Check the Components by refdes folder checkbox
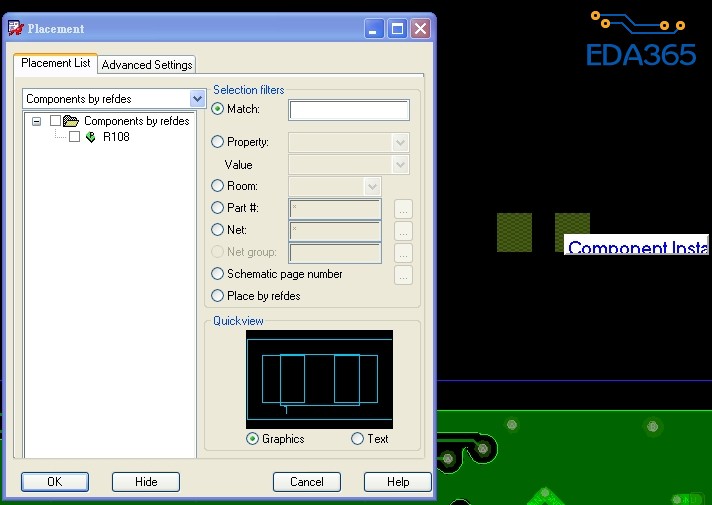The width and height of the screenshot is (712, 505). pyautogui.click(x=55, y=121)
